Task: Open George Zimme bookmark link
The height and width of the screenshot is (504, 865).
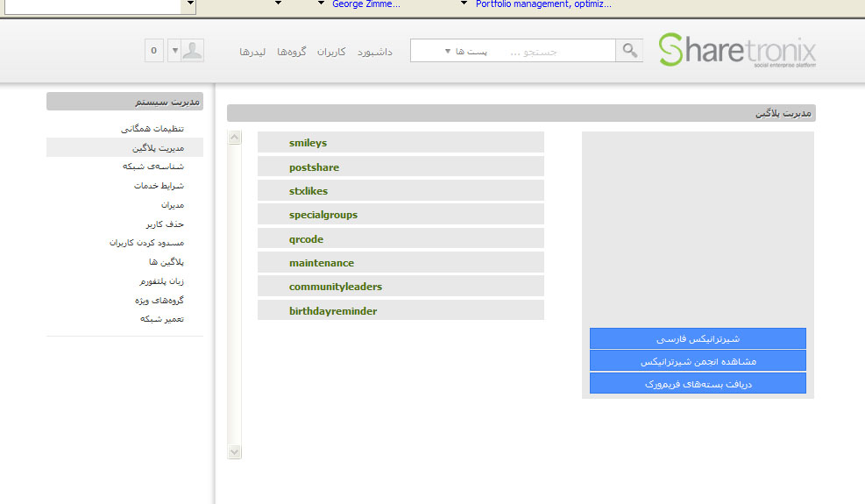Action: [366, 4]
